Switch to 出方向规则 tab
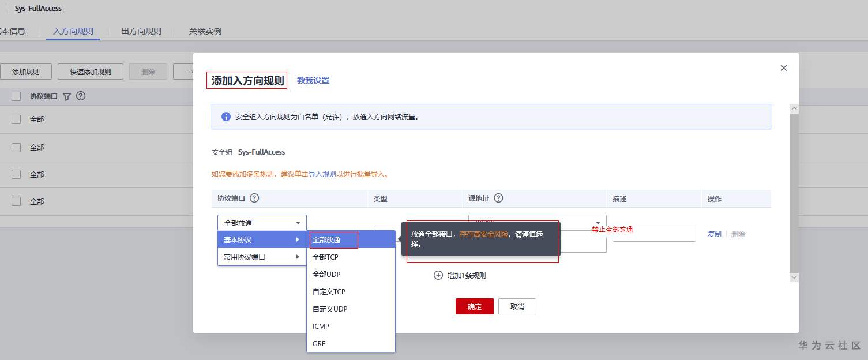The height and width of the screenshot is (360, 868). pyautogui.click(x=141, y=31)
